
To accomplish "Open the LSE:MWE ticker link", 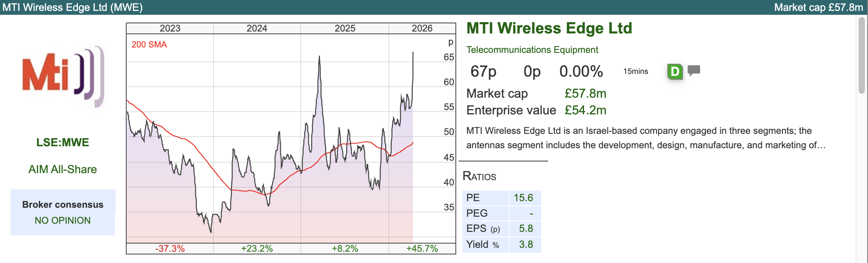I will click(x=63, y=142).
